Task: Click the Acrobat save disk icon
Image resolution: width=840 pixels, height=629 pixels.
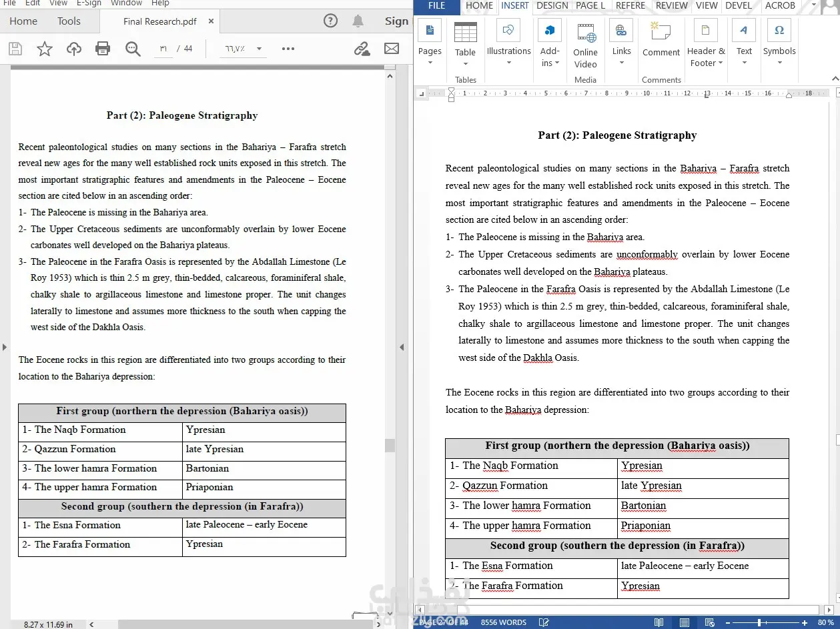Action: pyautogui.click(x=15, y=49)
